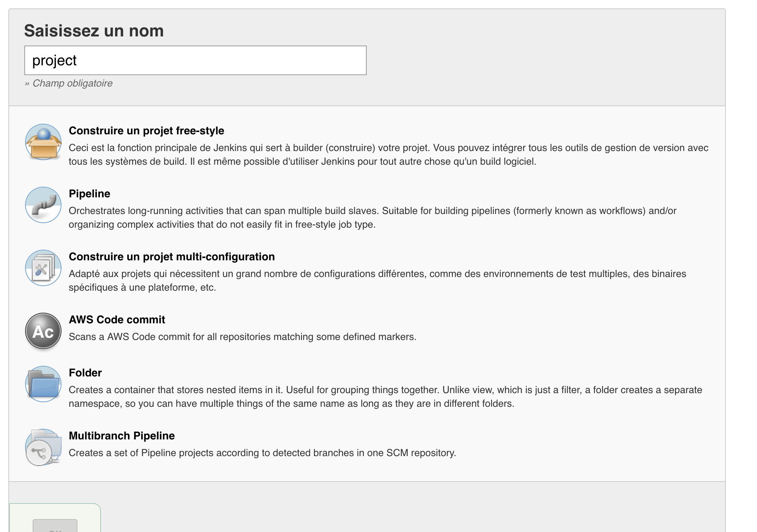The image size is (757, 532).
Task: Click the description "Adapté aux projets qui nécessitent"
Action: coord(377,280)
